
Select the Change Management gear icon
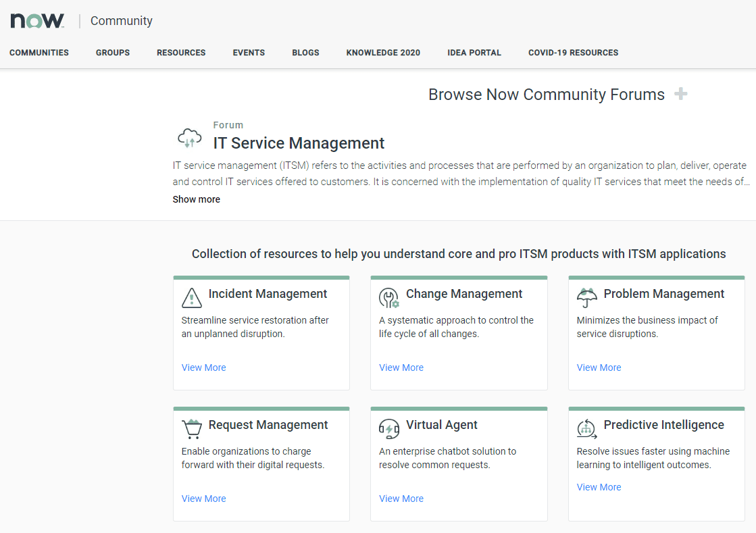(x=389, y=296)
